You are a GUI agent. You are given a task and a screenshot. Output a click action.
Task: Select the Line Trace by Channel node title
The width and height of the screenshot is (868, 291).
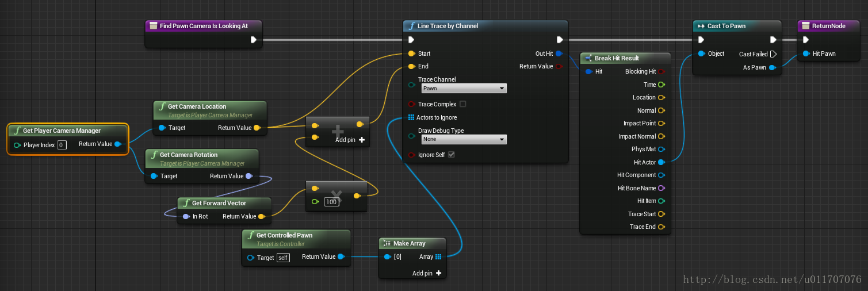[485, 26]
